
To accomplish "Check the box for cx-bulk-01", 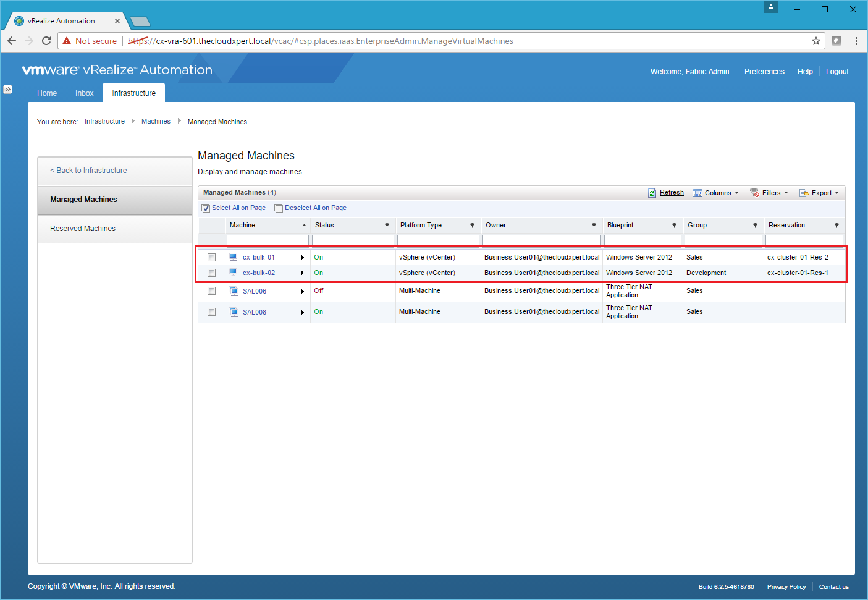I will click(211, 257).
